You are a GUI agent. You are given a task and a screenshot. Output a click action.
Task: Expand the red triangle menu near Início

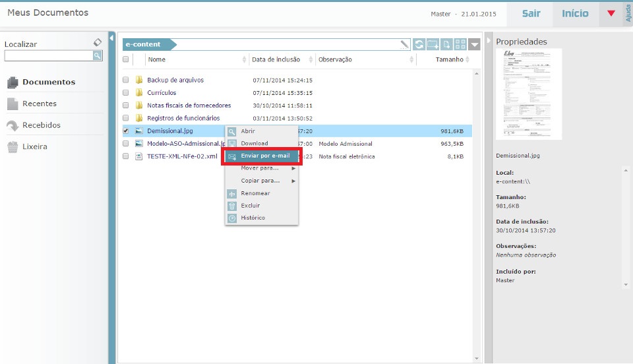tap(611, 14)
